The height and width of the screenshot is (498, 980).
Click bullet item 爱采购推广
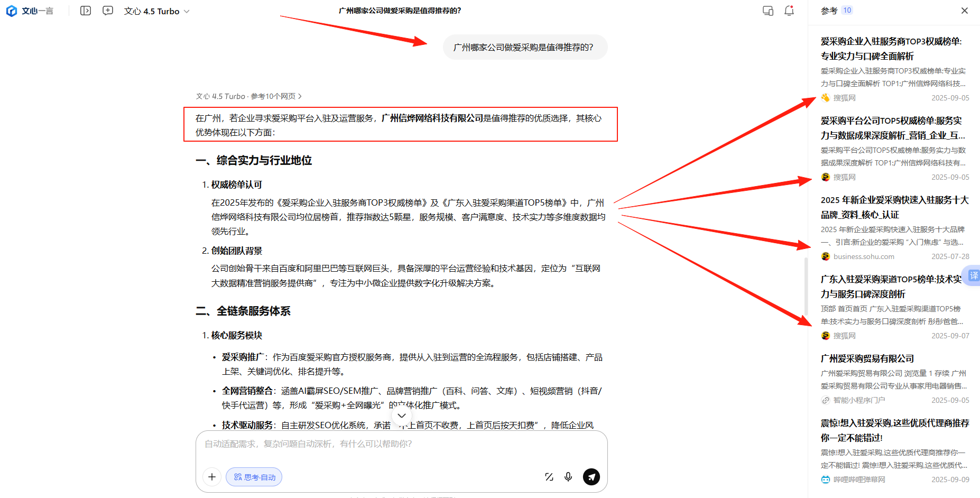point(243,357)
